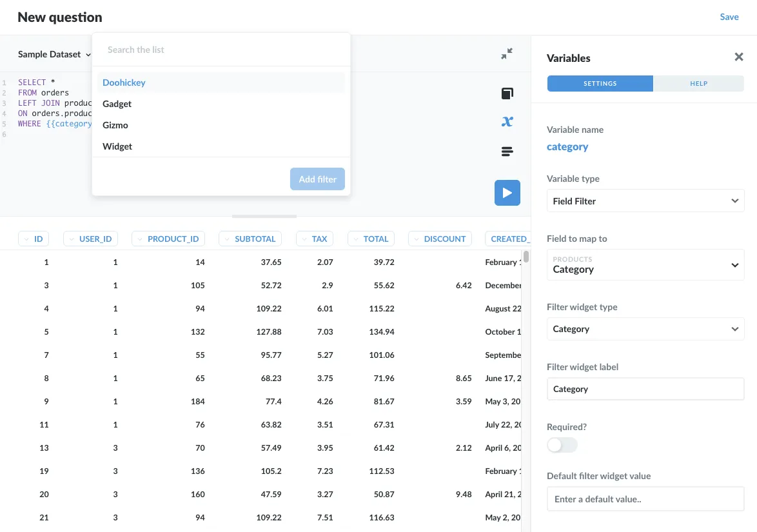
Task: Open the Field to map to dropdown
Action: click(645, 264)
